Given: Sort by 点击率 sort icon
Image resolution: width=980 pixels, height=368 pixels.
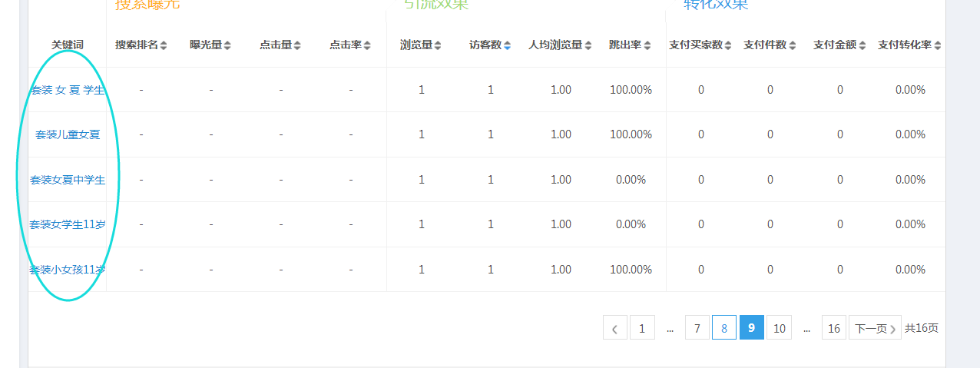Looking at the screenshot, I should pos(367,45).
